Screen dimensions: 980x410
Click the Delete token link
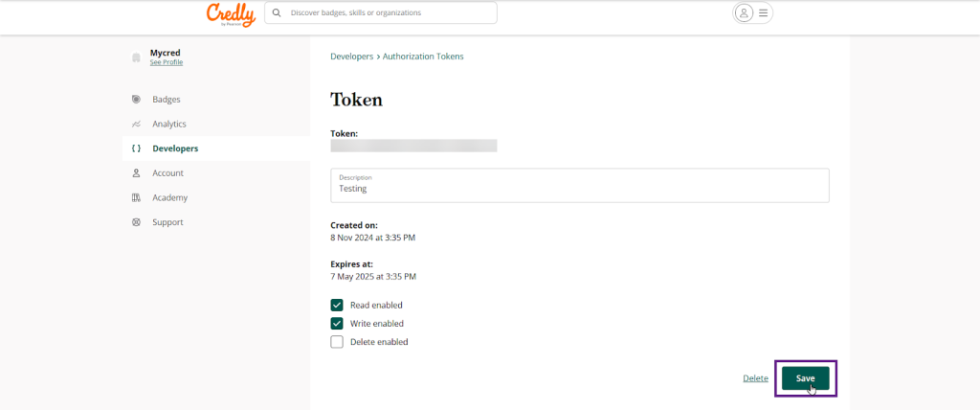click(x=755, y=378)
